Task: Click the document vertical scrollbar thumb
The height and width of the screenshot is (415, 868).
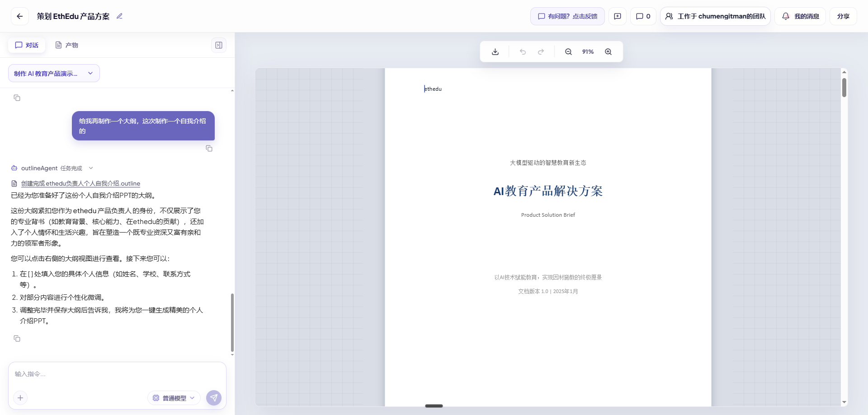Action: pyautogui.click(x=844, y=88)
